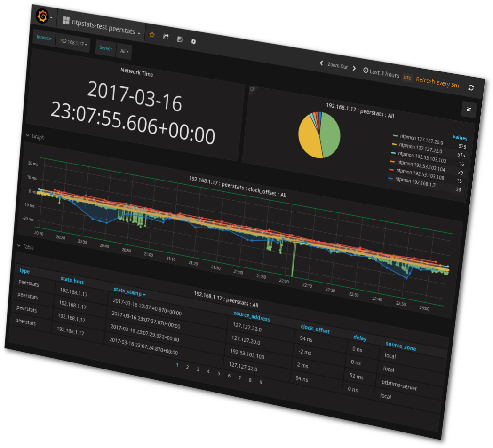Open the pie chart panel hamburger menu
Viewport: 493px width, 448px height.
pos(469,110)
